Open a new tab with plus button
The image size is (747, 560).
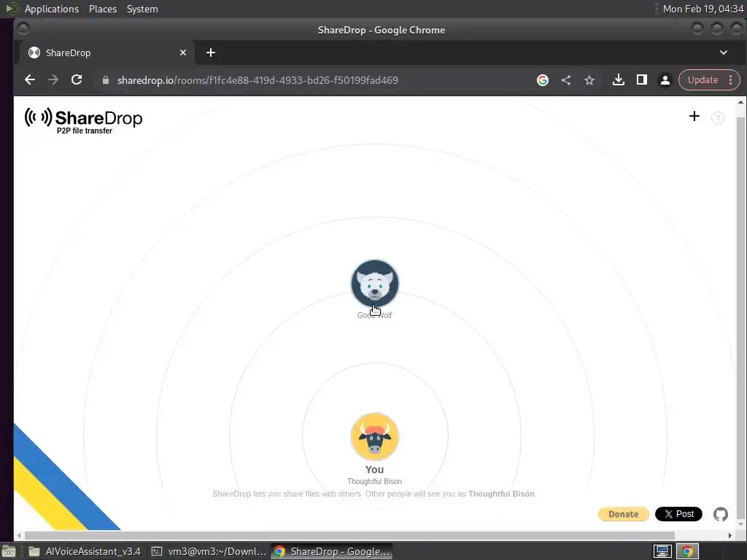[211, 52]
